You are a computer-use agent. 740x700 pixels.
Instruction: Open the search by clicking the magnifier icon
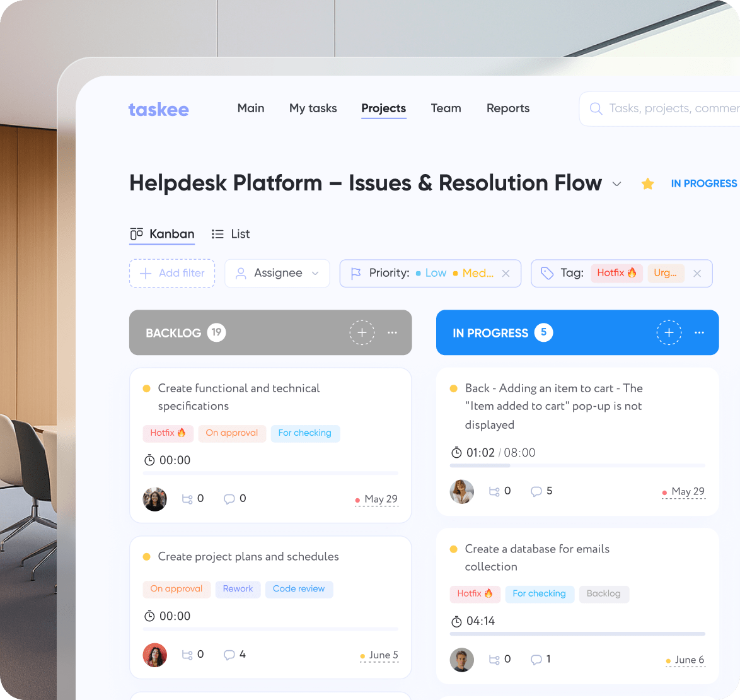(595, 108)
